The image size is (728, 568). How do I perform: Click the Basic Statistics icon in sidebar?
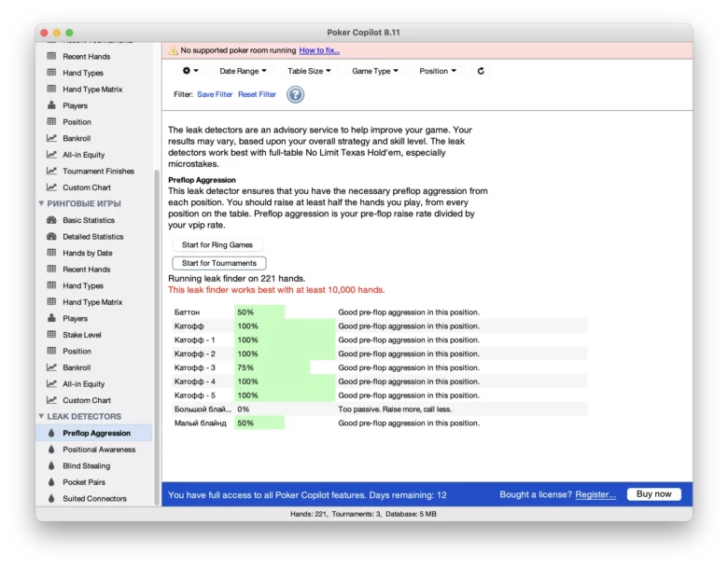point(51,220)
